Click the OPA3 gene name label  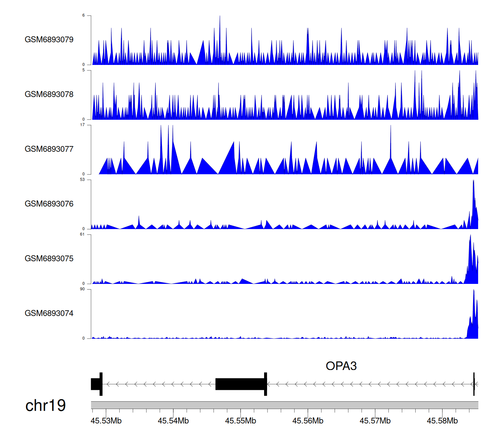tap(341, 366)
